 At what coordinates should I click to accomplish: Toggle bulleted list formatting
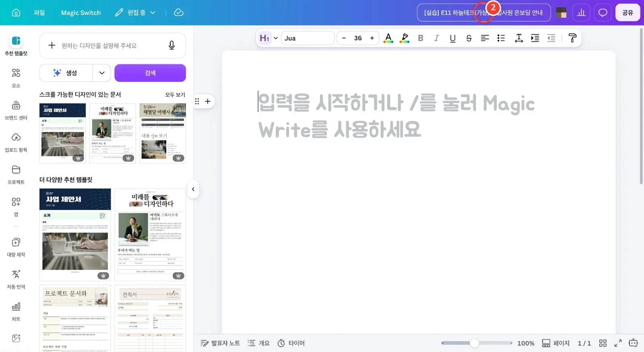501,38
